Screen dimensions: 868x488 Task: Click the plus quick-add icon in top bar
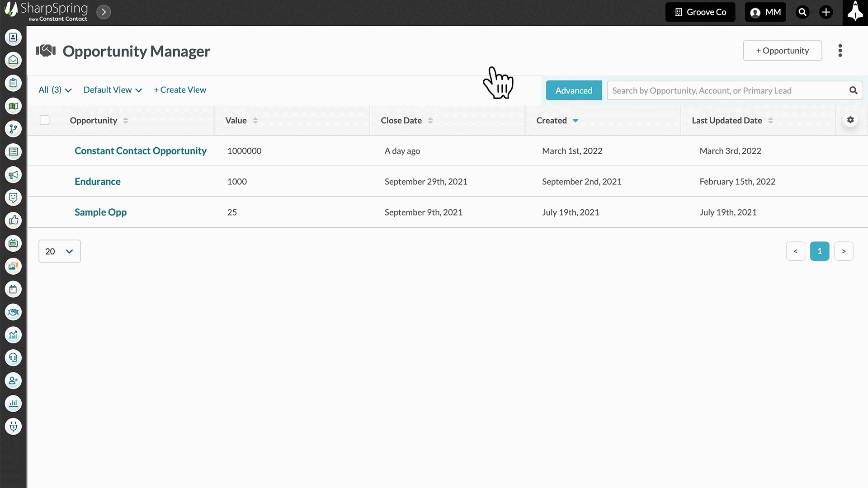click(x=826, y=12)
